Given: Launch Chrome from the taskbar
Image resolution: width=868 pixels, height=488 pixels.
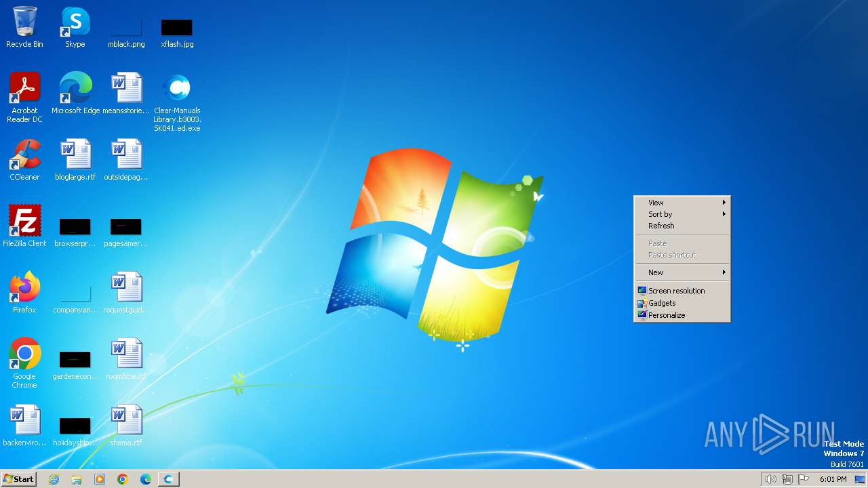Looking at the screenshot, I should (x=123, y=479).
